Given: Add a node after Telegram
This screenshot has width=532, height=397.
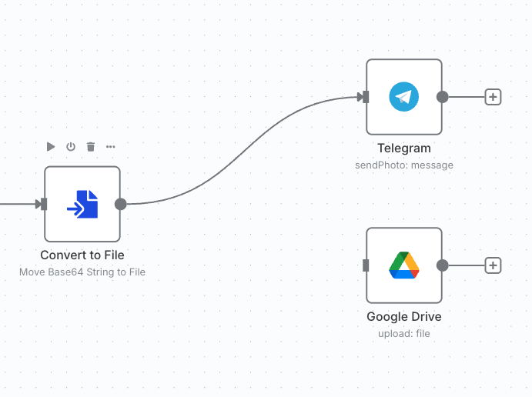Looking at the screenshot, I should (x=493, y=97).
